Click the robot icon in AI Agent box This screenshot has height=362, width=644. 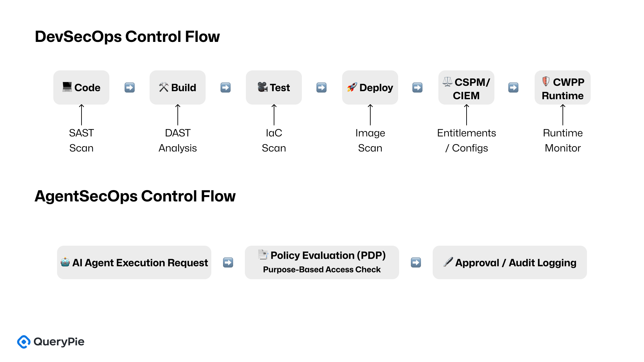pos(65,262)
